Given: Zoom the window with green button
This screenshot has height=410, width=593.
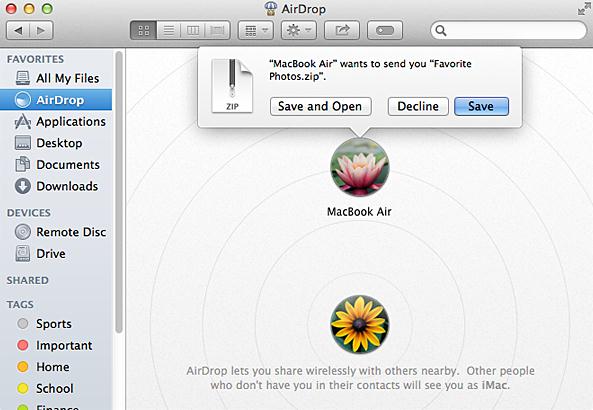Looking at the screenshot, I should pyautogui.click(x=47, y=8).
